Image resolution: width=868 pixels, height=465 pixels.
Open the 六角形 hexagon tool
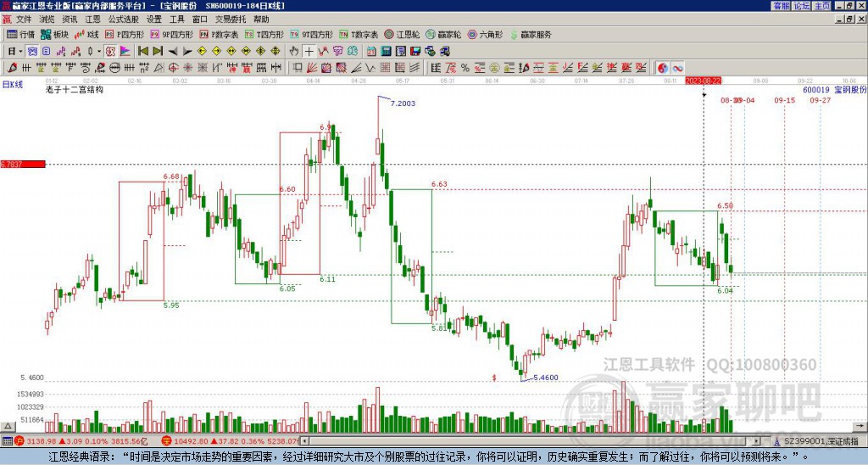point(486,34)
